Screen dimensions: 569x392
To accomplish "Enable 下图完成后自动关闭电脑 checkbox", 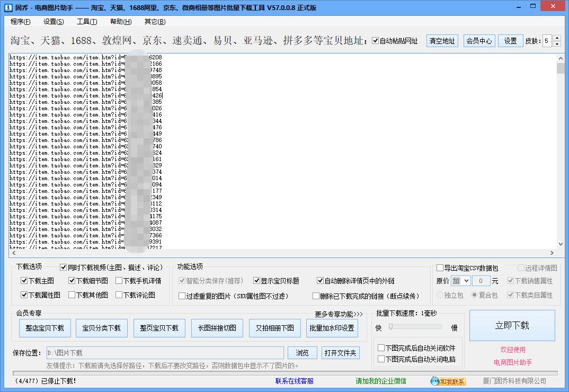I will (x=381, y=359).
